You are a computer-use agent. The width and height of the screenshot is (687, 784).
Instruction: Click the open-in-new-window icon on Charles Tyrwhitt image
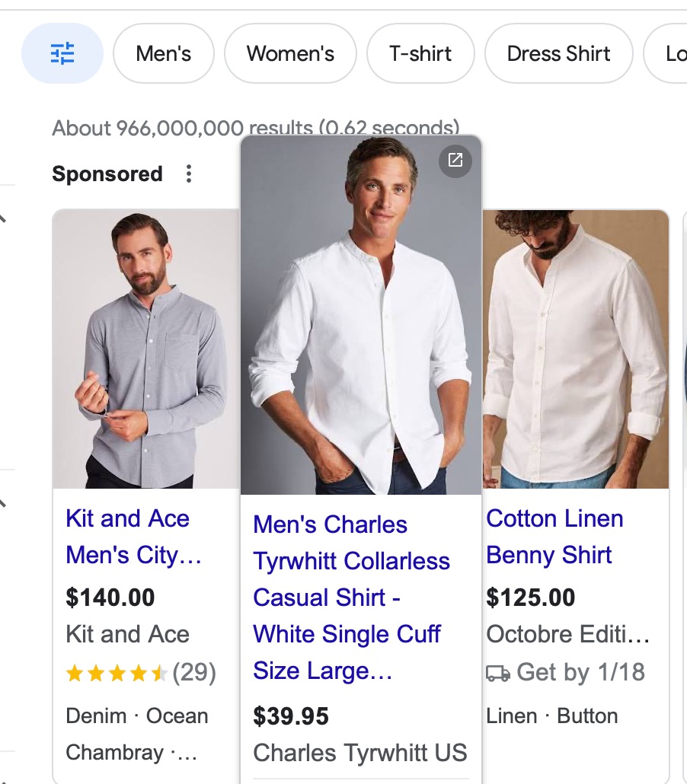click(x=455, y=160)
